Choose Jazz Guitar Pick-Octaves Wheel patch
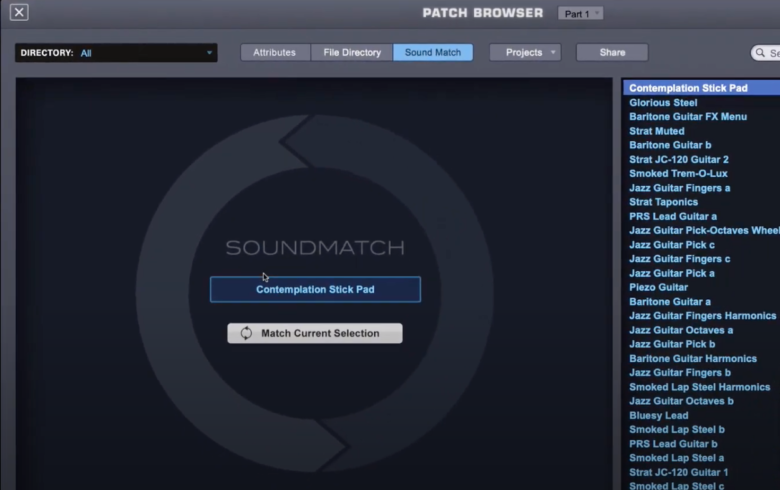The image size is (780, 490). click(704, 230)
